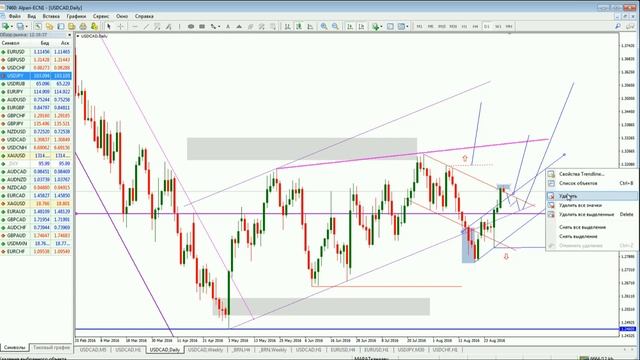Click the Zoom Out magnifier icon
This screenshot has height=360, width=640.
(335, 26)
